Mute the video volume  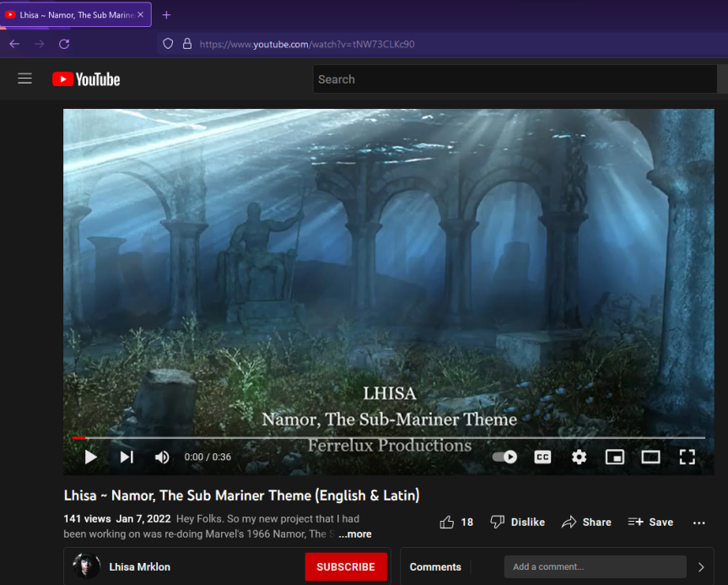click(x=162, y=457)
